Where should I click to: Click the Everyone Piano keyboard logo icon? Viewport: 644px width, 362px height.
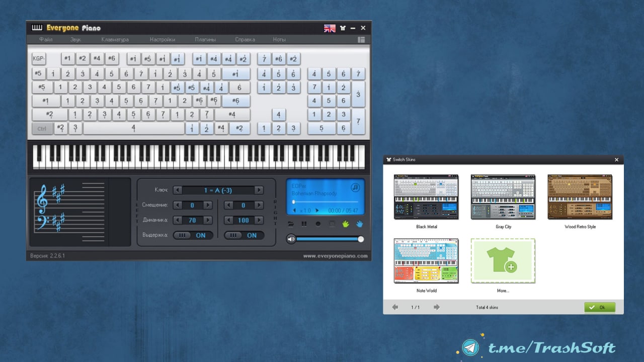coord(37,28)
